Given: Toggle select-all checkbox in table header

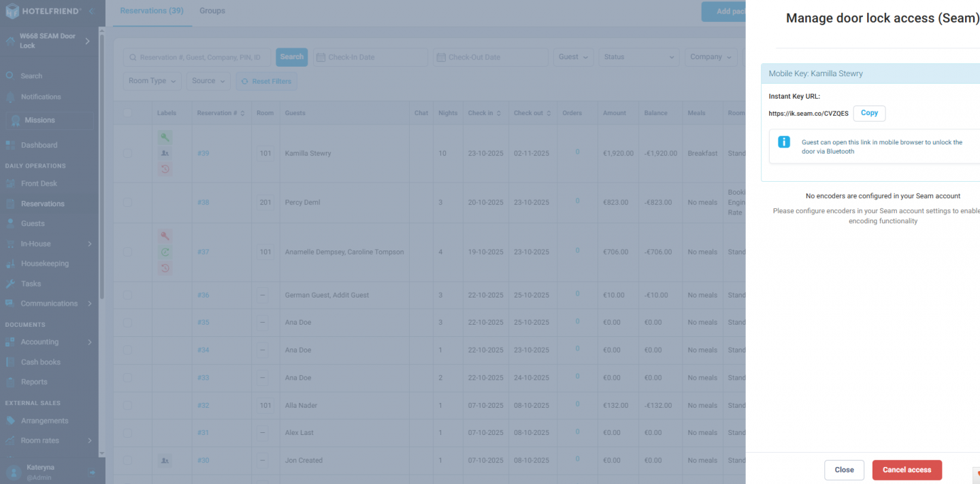Looking at the screenshot, I should [128, 113].
